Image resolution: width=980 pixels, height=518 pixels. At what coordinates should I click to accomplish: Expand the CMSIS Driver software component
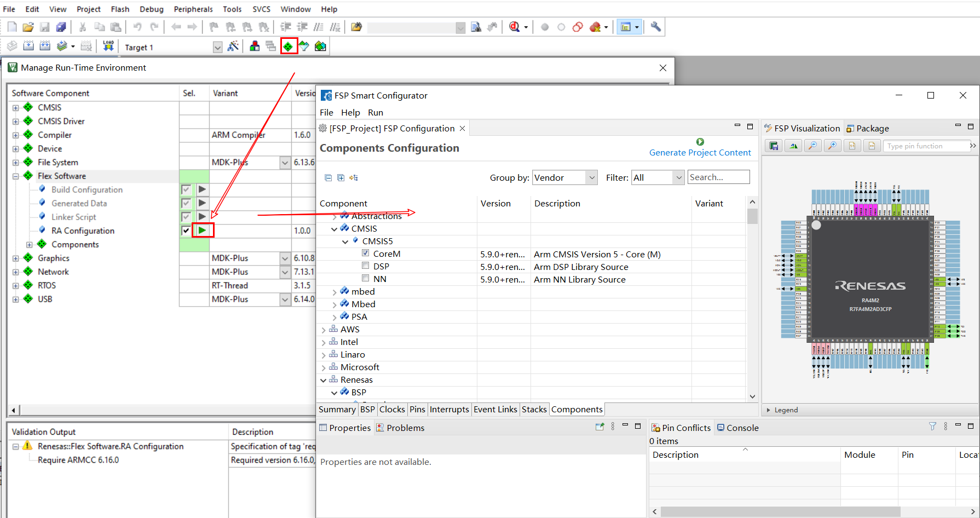pos(15,122)
